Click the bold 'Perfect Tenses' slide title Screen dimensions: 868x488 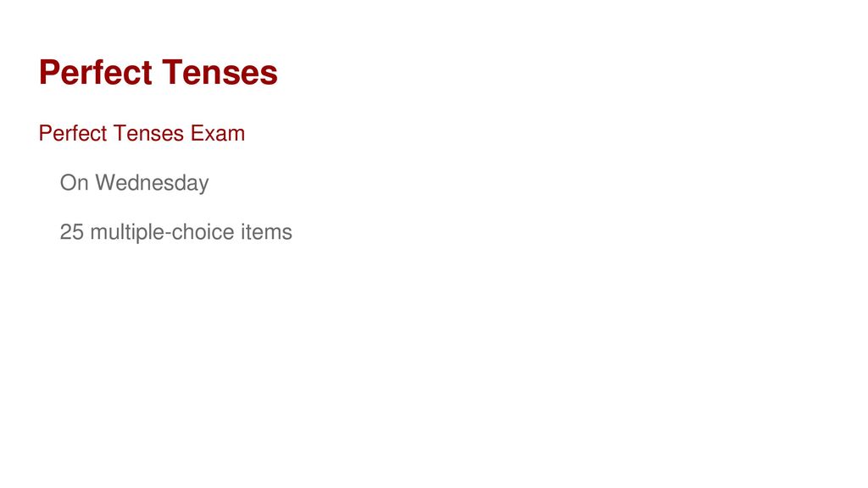click(158, 73)
